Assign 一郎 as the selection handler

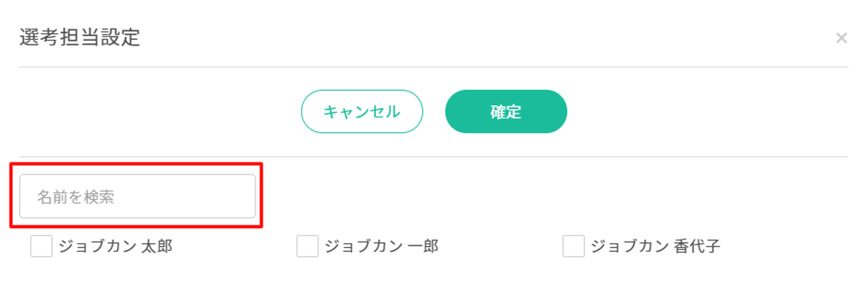point(308,246)
